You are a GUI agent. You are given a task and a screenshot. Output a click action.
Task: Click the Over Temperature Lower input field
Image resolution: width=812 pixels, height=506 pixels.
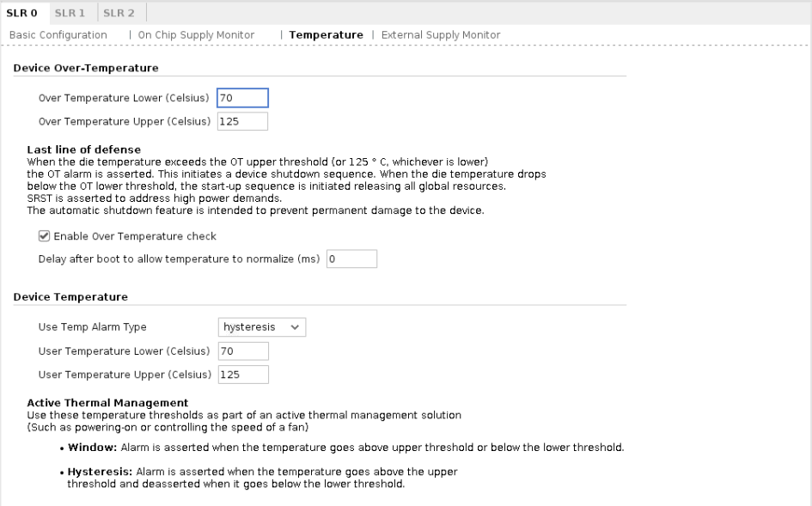click(242, 98)
